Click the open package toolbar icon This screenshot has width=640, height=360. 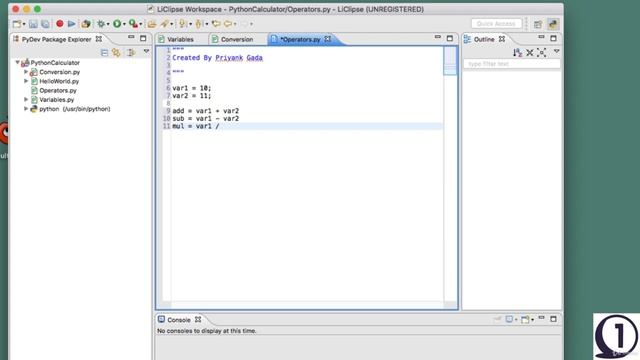pos(86,24)
